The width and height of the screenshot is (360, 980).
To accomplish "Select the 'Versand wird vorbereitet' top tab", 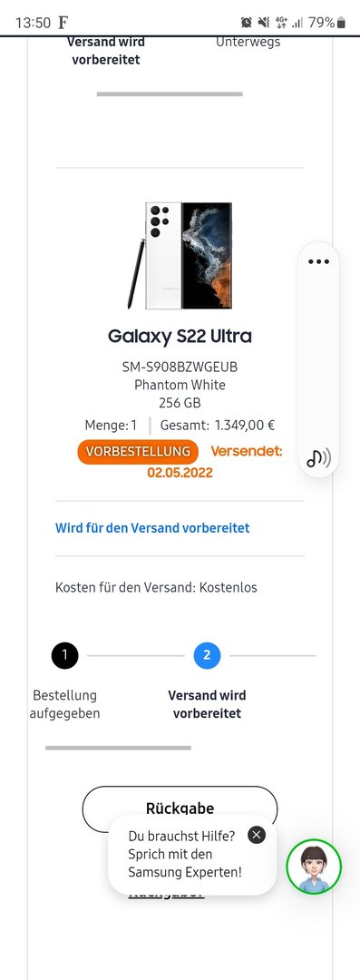I will (x=105, y=51).
